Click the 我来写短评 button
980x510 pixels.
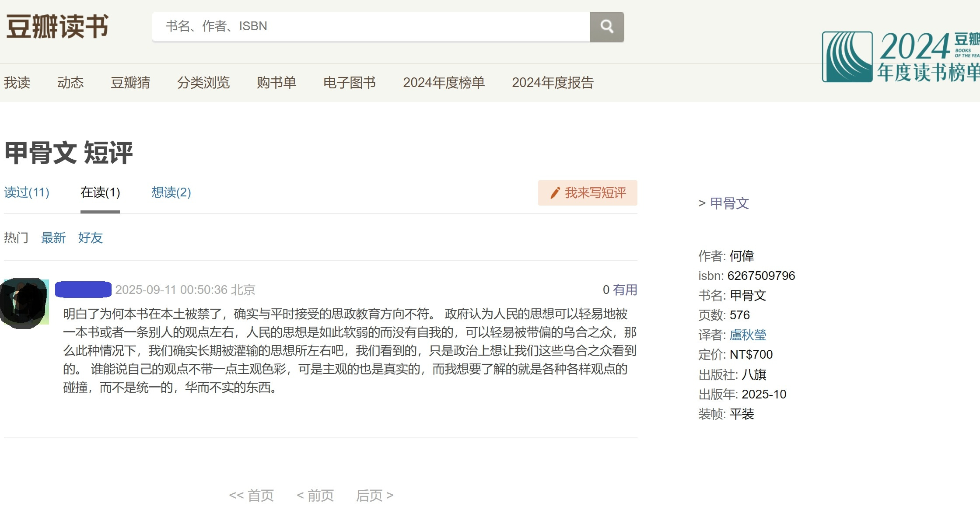tap(588, 193)
